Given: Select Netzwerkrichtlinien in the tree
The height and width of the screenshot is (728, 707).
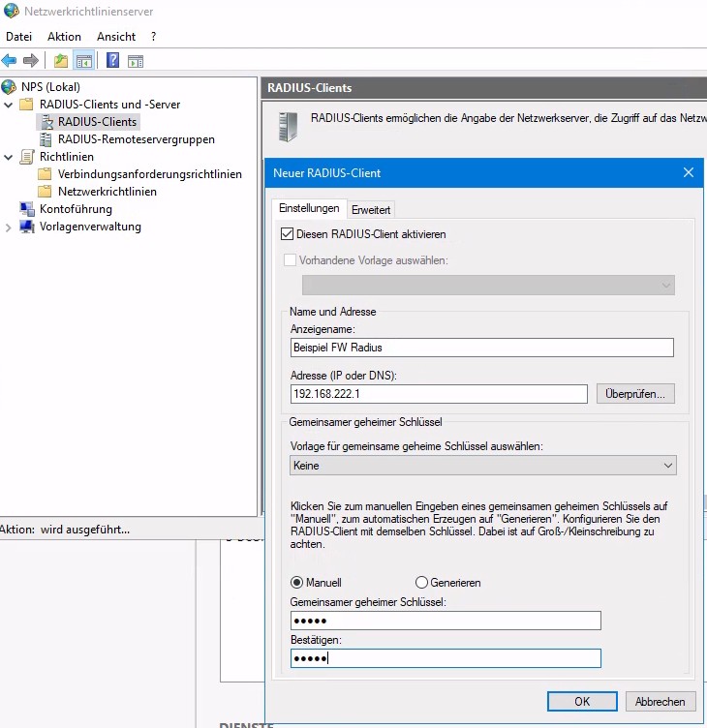Looking at the screenshot, I should pyautogui.click(x=108, y=192).
